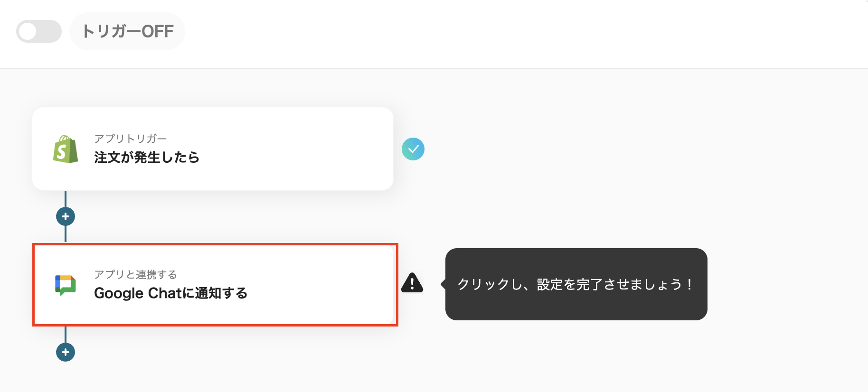868x392 pixels.
Task: Click the blue checkmark beside the Shopify trigger
Action: [413, 149]
